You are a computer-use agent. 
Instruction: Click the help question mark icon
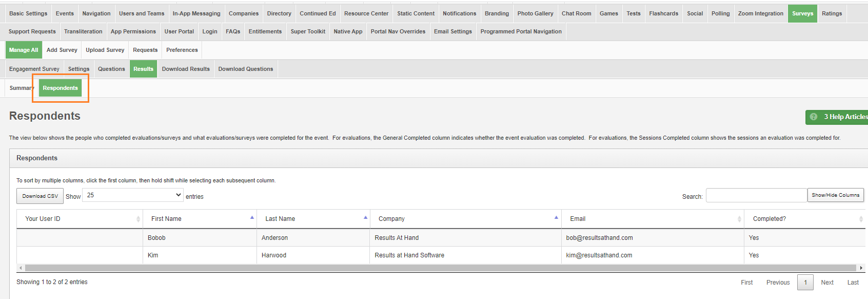point(814,117)
